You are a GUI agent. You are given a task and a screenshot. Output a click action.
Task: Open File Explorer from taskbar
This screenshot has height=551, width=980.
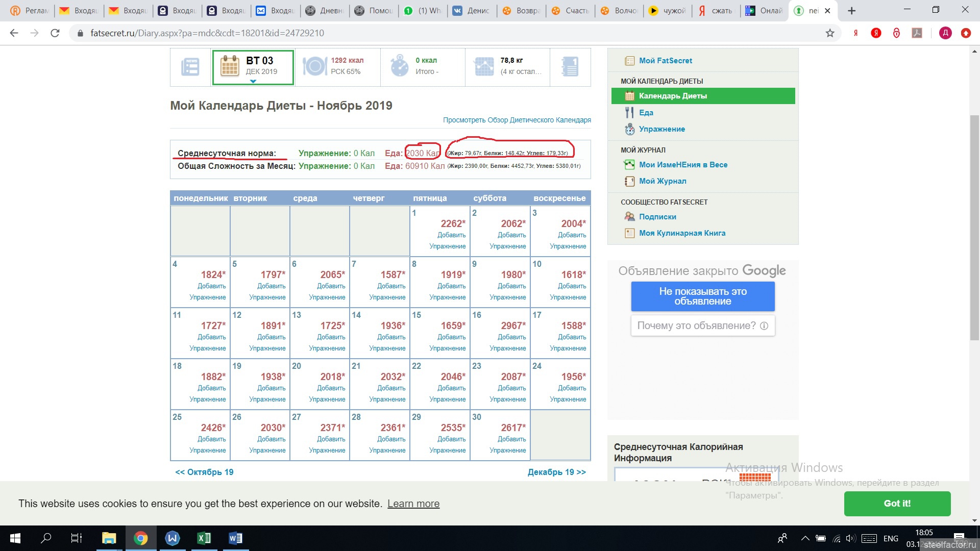click(x=109, y=538)
